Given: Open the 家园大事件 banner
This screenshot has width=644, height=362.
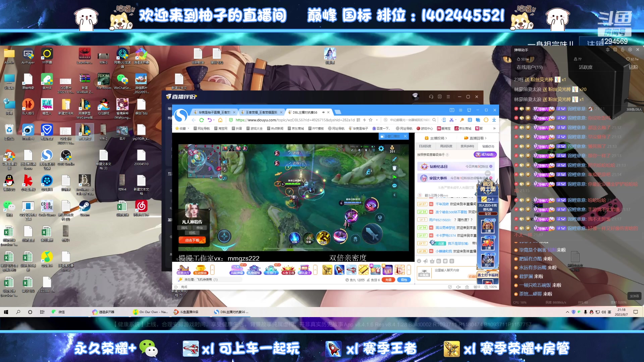Looking at the screenshot, I should click(x=456, y=178).
